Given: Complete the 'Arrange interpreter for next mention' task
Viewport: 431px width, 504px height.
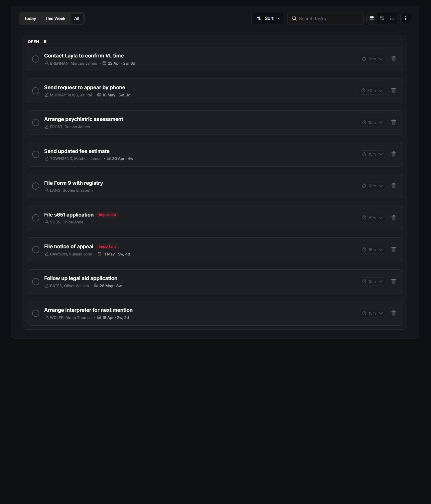Looking at the screenshot, I should coord(36,313).
